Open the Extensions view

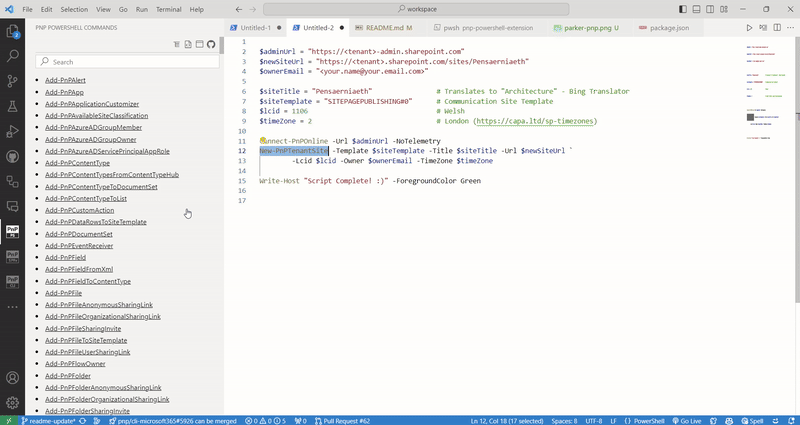coord(12,181)
